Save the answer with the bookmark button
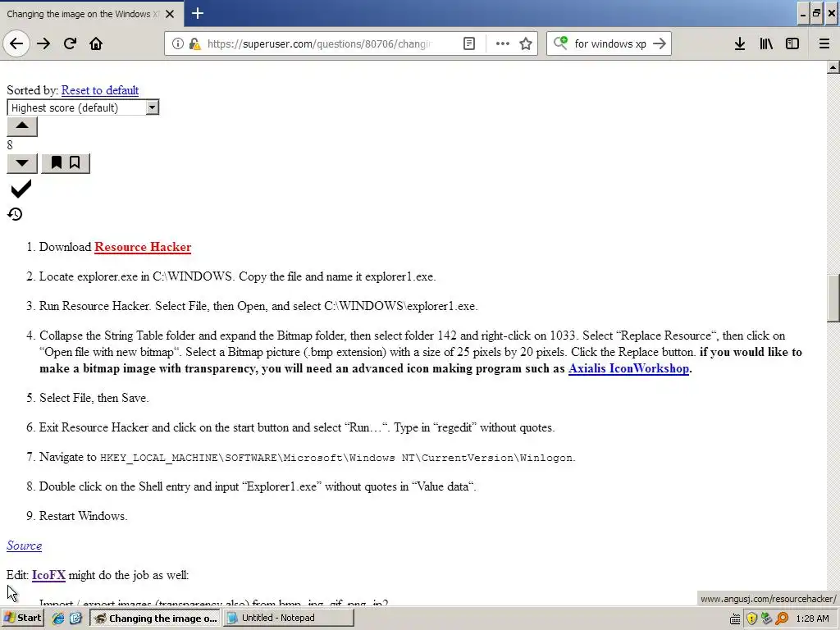The width and height of the screenshot is (840, 630). click(x=66, y=163)
